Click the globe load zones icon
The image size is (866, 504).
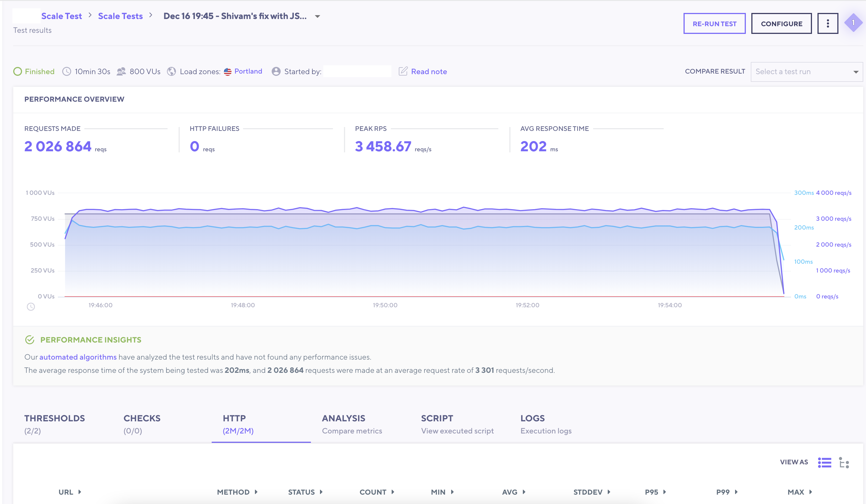[171, 71]
